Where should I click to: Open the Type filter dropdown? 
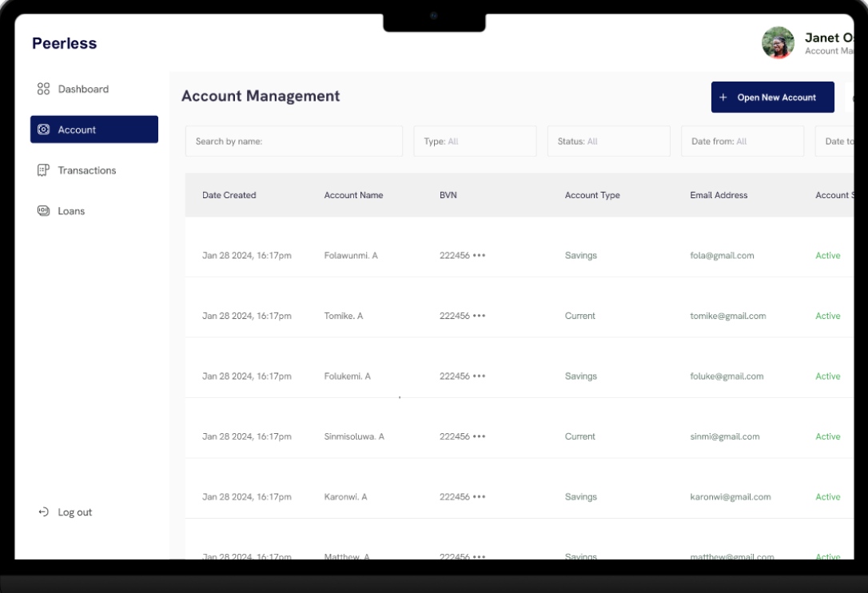coord(475,141)
